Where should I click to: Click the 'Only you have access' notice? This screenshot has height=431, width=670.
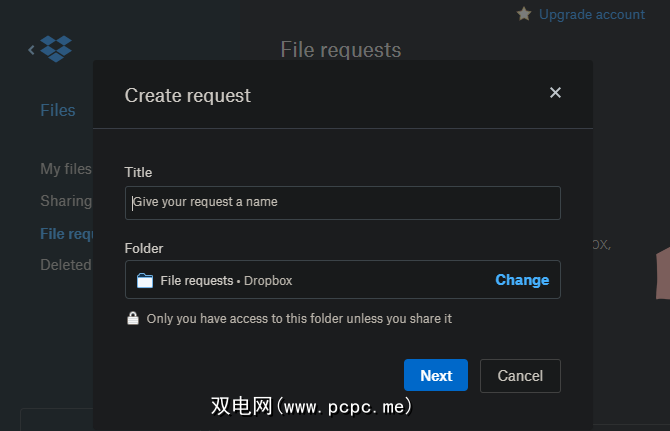coord(299,318)
